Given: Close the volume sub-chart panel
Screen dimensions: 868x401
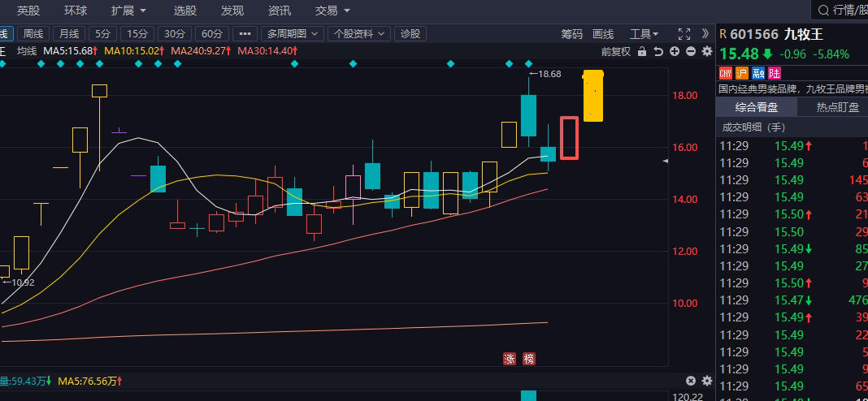Looking at the screenshot, I should point(691,381).
